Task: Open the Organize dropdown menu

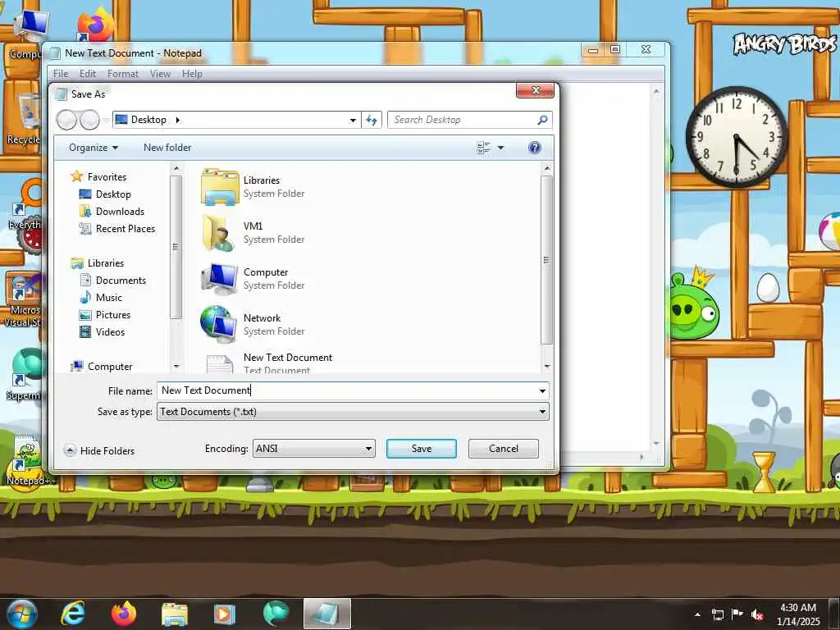Action: [94, 148]
